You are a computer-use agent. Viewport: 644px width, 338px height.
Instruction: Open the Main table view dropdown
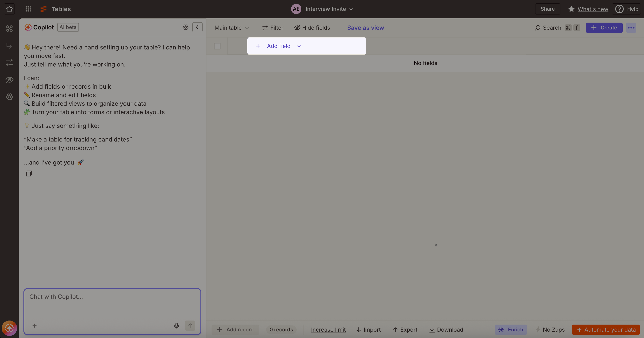231,28
